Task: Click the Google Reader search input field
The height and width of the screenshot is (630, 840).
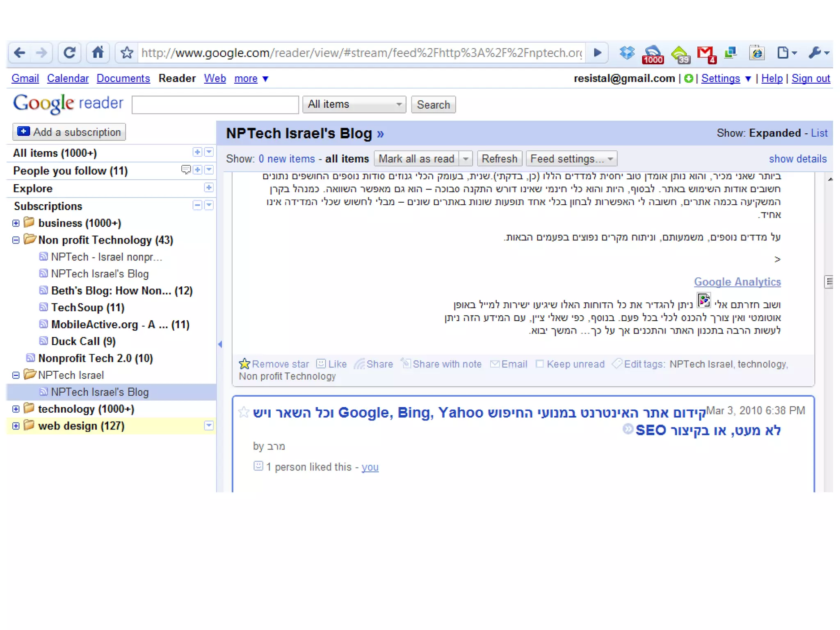Action: pos(215,105)
